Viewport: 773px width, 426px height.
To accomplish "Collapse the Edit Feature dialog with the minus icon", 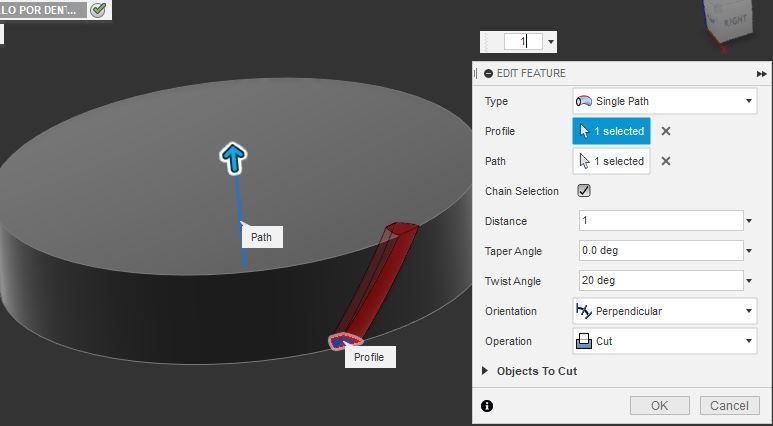I will [x=489, y=73].
